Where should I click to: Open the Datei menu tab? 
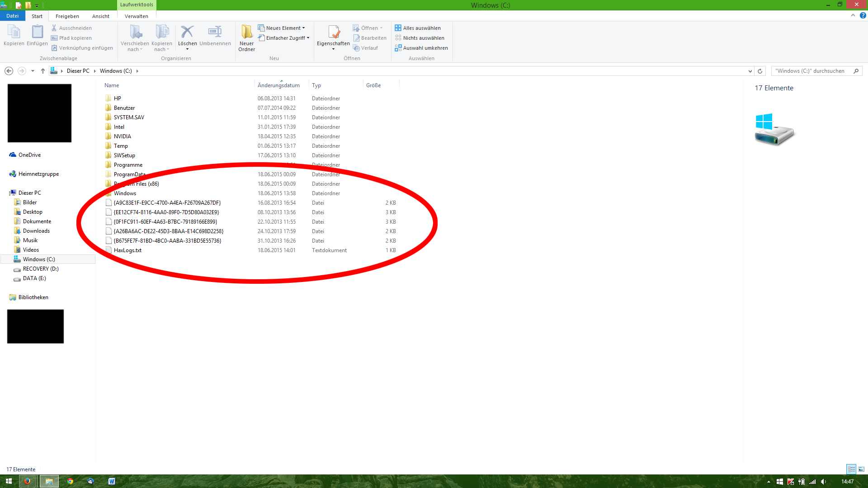click(12, 16)
